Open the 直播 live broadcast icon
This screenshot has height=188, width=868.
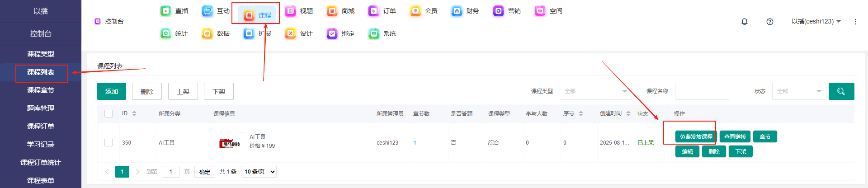click(166, 11)
